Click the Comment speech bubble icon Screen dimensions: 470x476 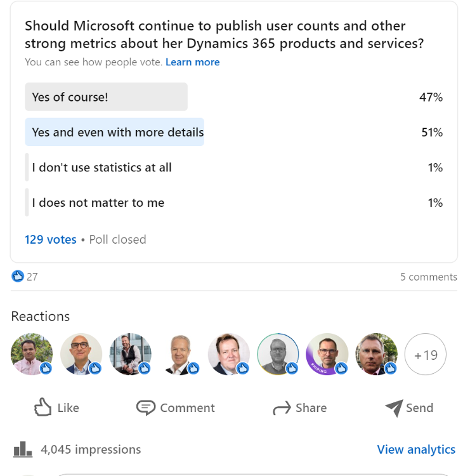coord(146,407)
